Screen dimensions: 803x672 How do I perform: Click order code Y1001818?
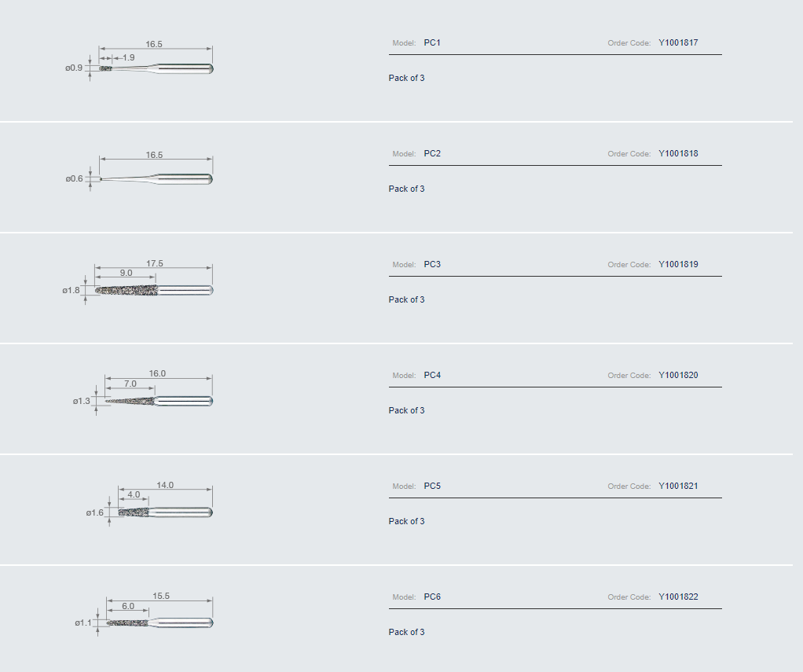pyautogui.click(x=678, y=154)
